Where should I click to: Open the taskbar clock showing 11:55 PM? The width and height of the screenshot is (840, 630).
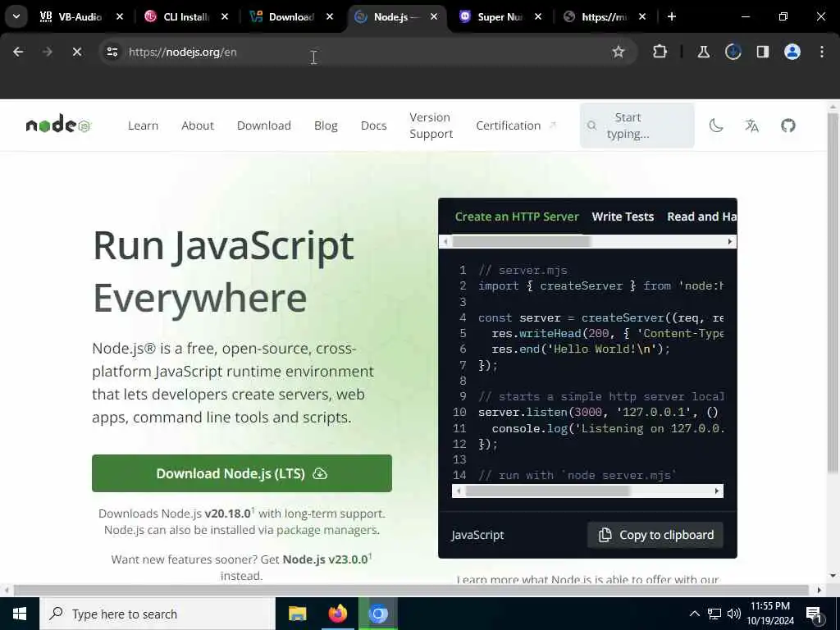click(x=770, y=614)
